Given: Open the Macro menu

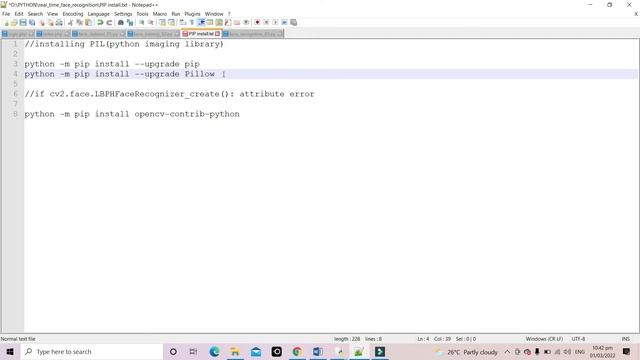Looking at the screenshot, I should (160, 14).
